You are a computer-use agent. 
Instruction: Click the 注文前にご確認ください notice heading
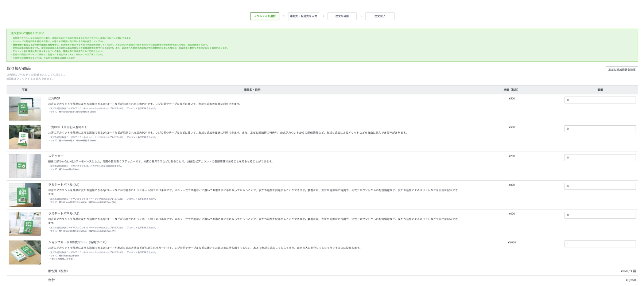27,33
